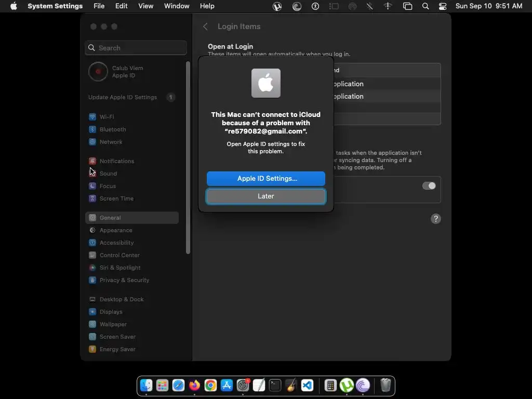Click the Bluetooth menu bar icon
This screenshot has height=399, width=532.
click(369, 6)
